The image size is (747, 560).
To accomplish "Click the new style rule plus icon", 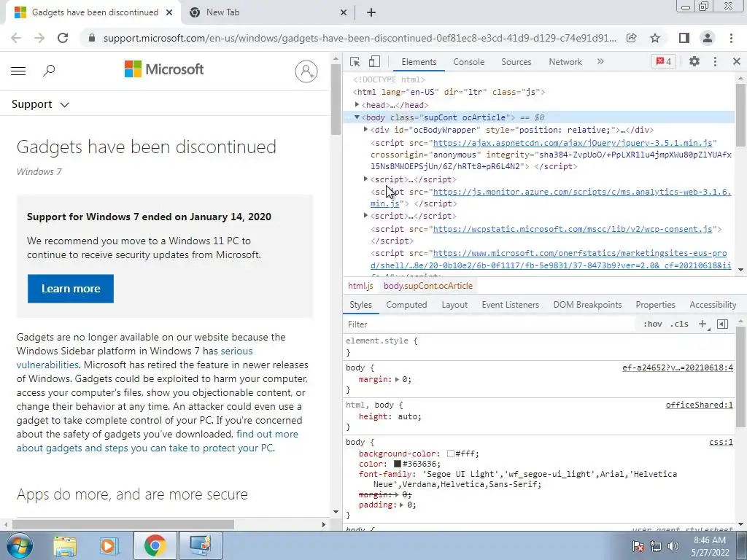I will (703, 324).
